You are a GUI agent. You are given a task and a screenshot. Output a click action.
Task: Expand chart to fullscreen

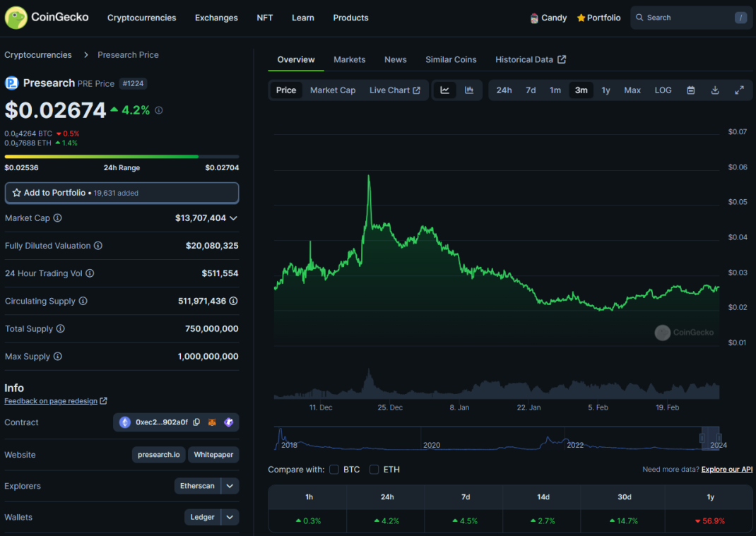[x=739, y=90]
